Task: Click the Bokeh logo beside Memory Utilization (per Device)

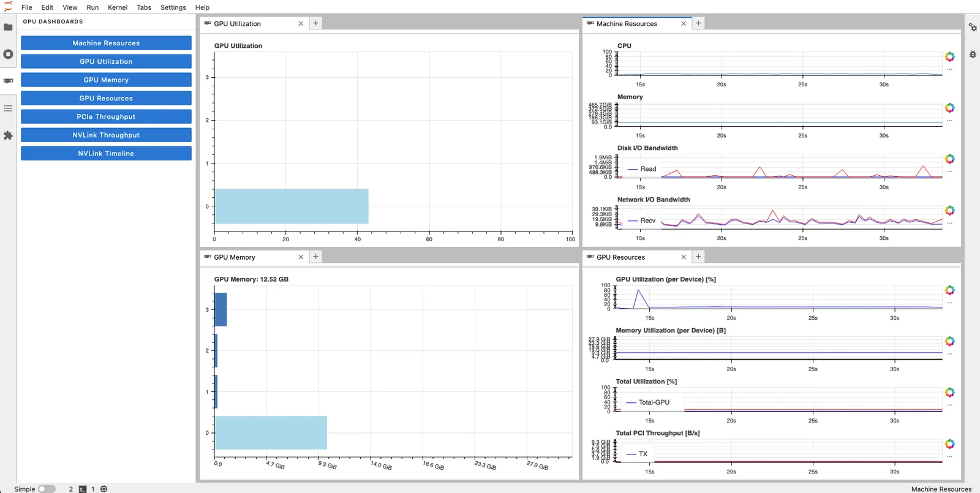Action: point(949,341)
